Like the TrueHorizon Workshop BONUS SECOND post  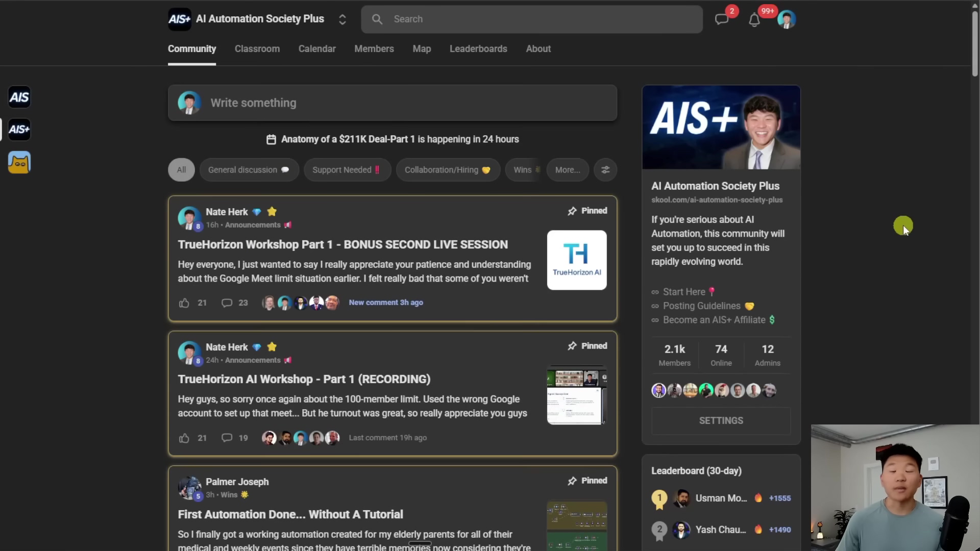184,303
